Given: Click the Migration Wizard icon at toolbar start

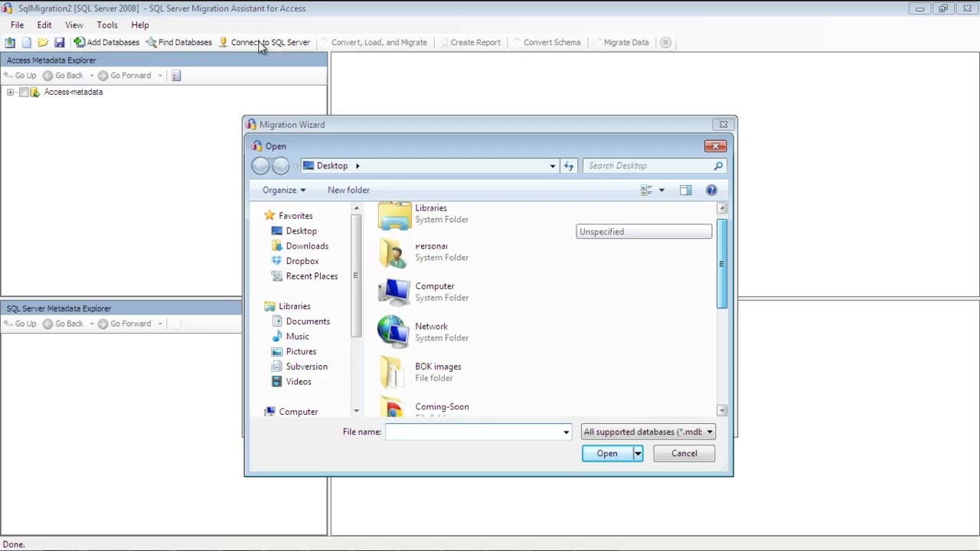Looking at the screenshot, I should coord(10,42).
